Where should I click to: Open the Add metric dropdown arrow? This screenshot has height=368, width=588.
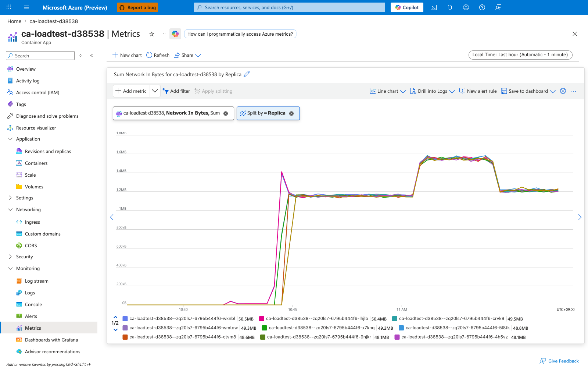155,91
